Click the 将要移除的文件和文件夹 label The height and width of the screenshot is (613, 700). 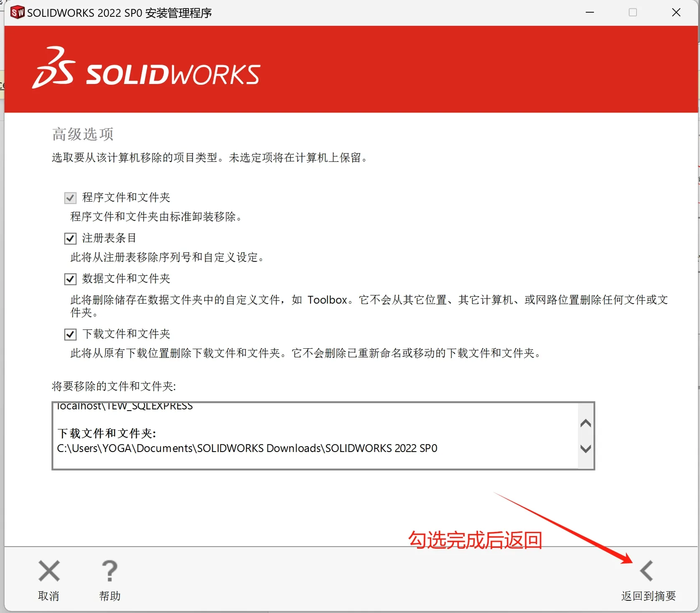[114, 386]
